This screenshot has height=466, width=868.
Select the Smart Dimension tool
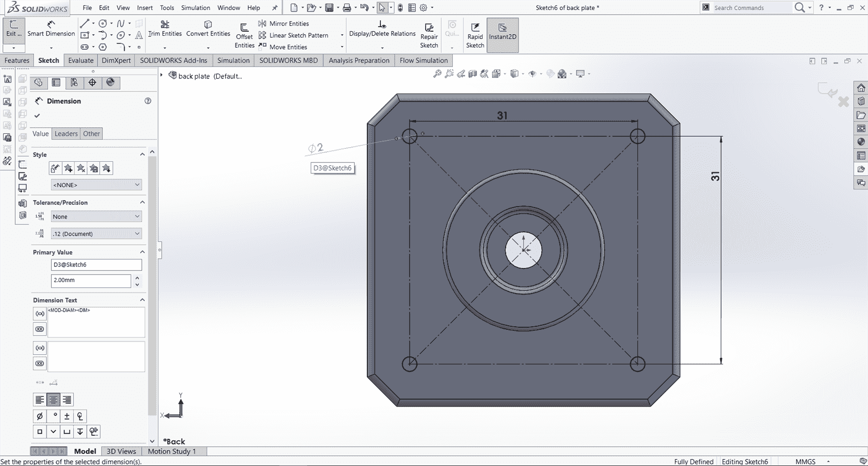51,29
